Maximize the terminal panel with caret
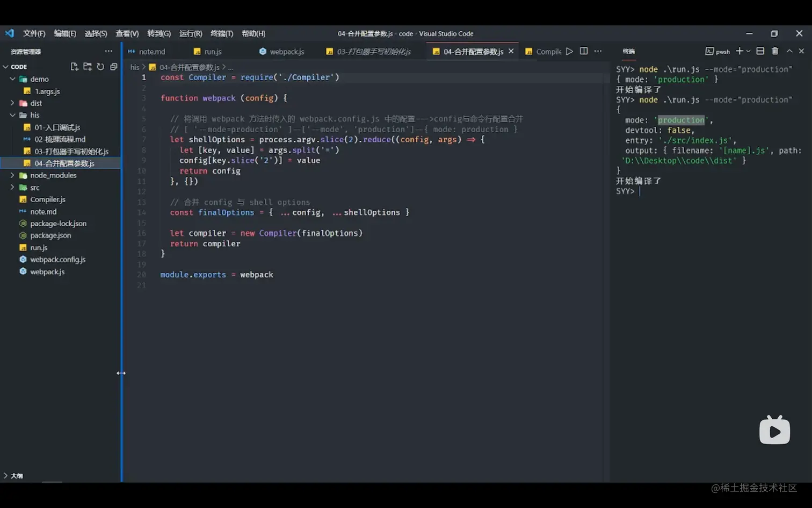The image size is (812, 508). click(x=789, y=51)
